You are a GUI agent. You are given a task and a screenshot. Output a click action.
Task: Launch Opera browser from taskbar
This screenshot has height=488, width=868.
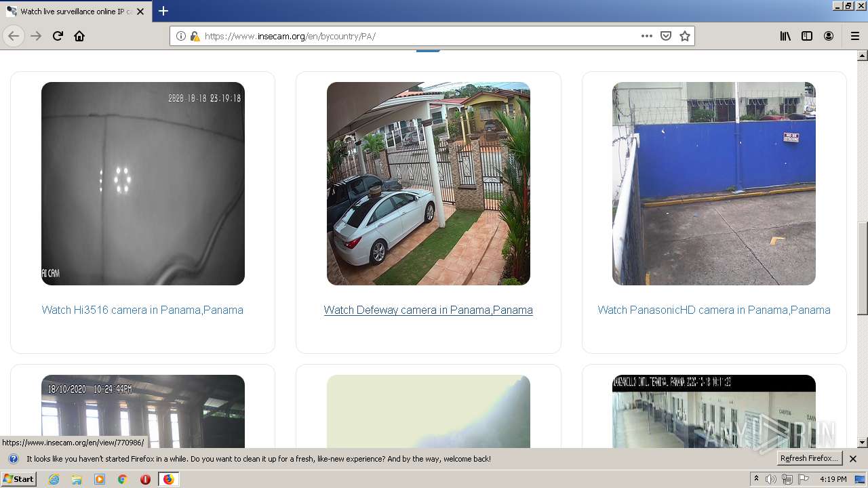tap(145, 479)
